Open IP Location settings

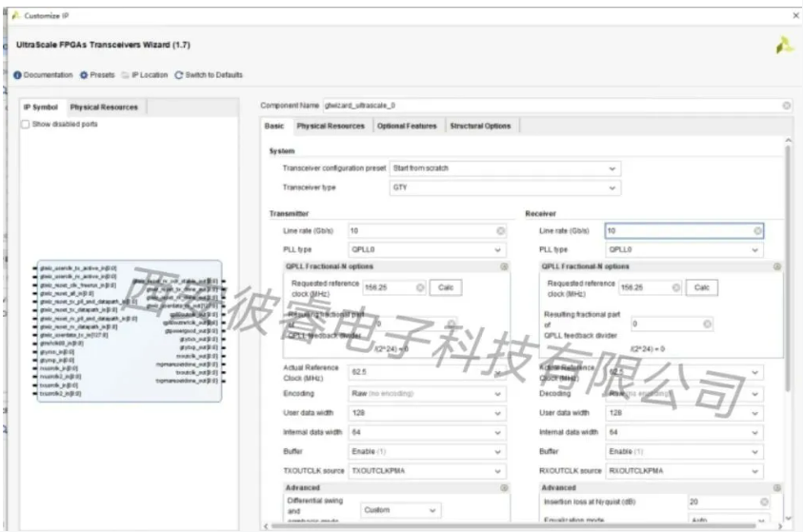tap(145, 75)
